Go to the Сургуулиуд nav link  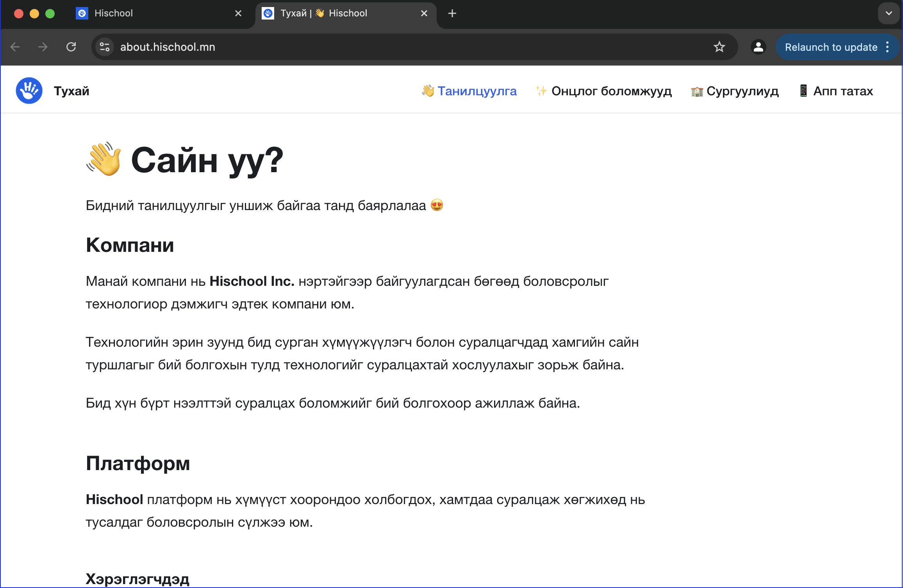tap(742, 91)
